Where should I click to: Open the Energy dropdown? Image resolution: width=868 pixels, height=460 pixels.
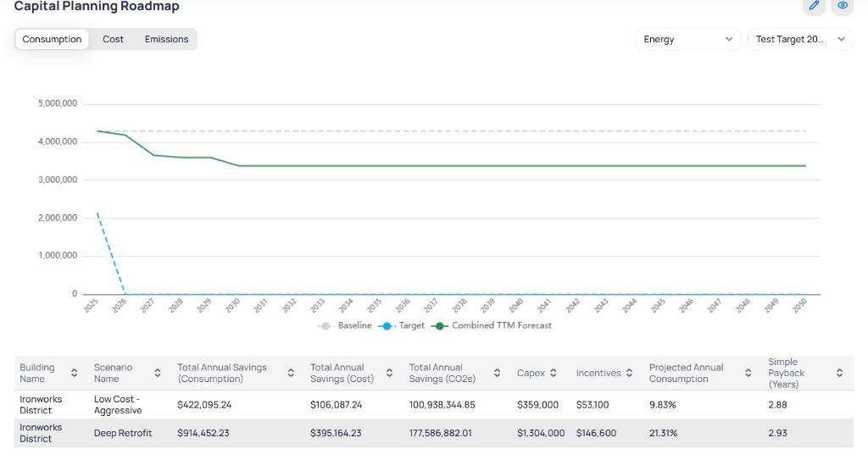pos(688,39)
